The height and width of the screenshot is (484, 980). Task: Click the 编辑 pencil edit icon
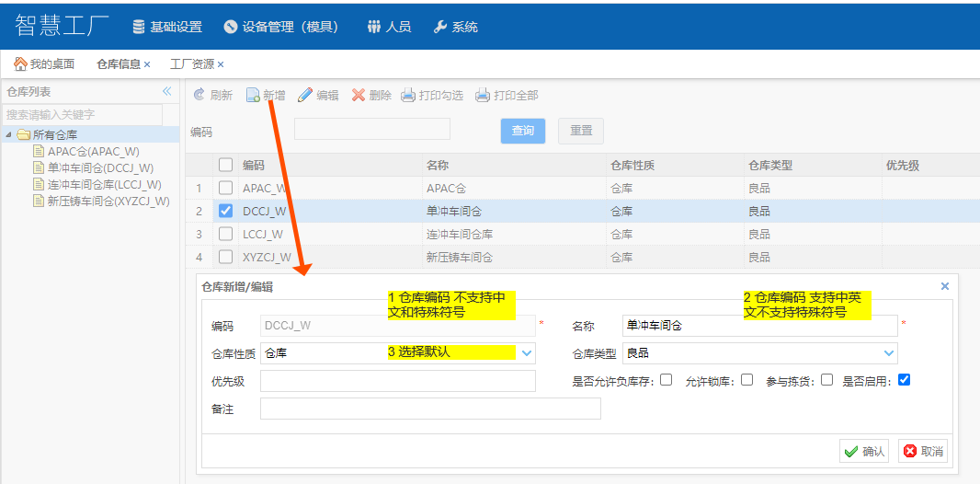[x=305, y=95]
